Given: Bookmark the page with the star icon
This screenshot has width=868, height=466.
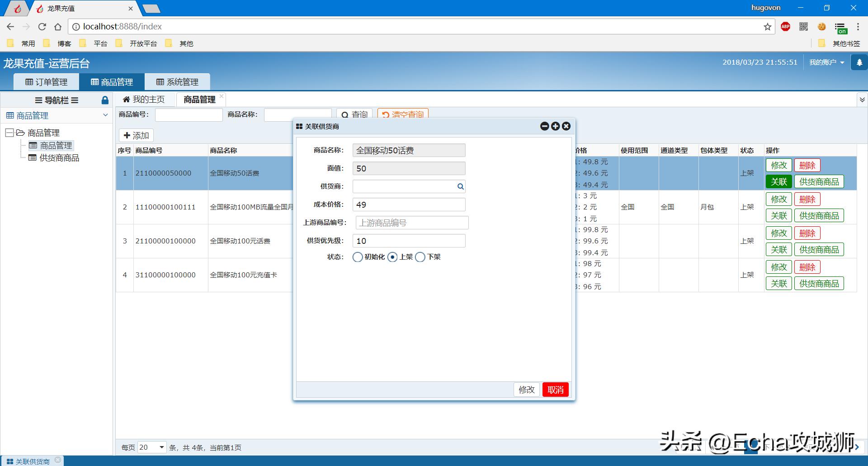Looking at the screenshot, I should click(767, 27).
